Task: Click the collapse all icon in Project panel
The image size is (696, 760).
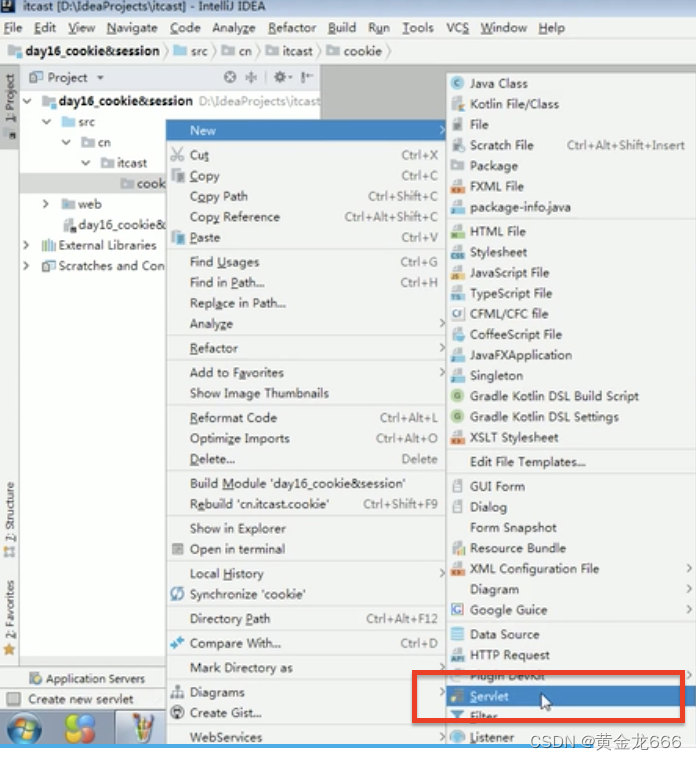Action: [252, 77]
